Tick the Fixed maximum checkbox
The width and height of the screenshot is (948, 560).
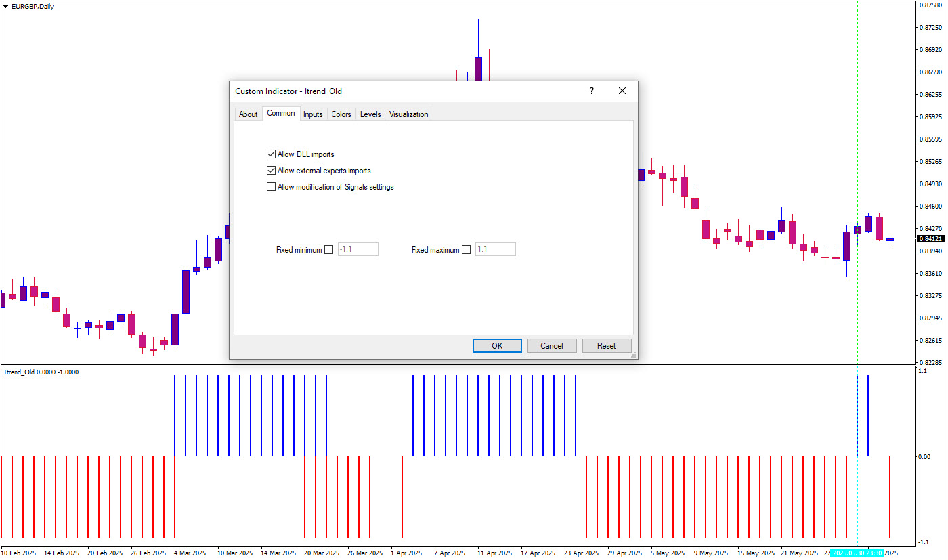click(x=466, y=250)
